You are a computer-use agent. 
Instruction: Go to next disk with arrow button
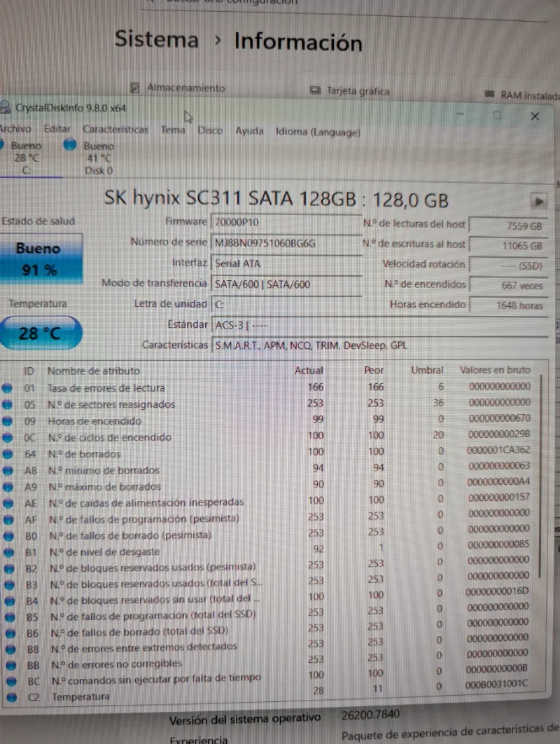[x=539, y=201]
